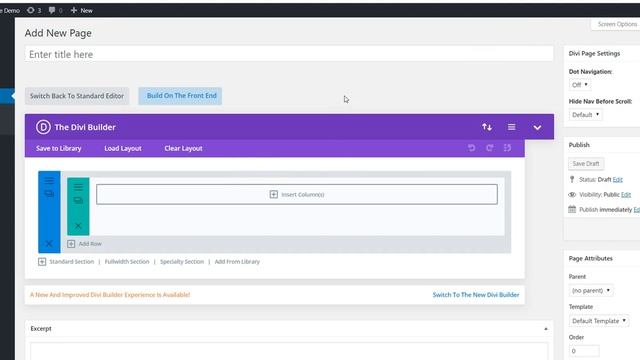The height and width of the screenshot is (360, 640).
Task: Open blue section settings hamburger icon
Action: [x=49, y=181]
